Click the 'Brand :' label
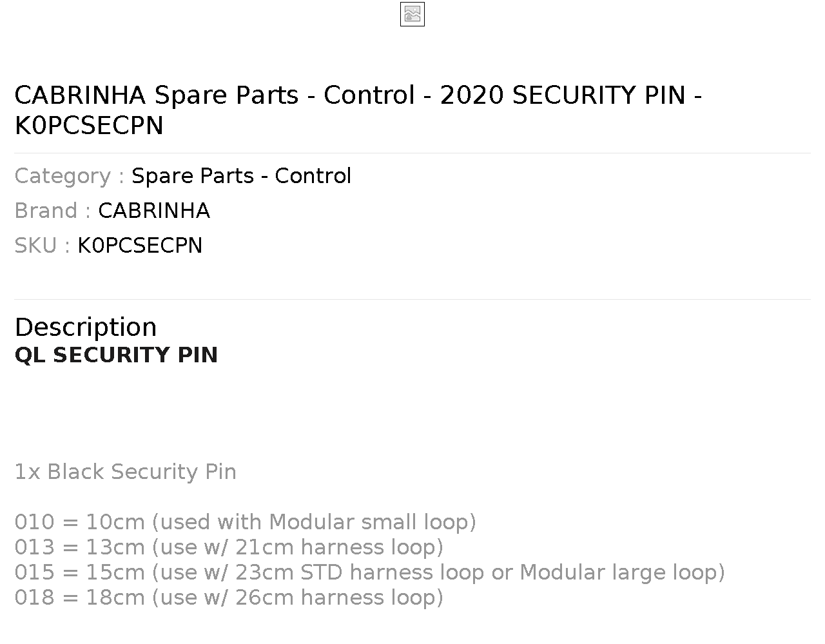Screen dimensions: 825x644 tap(53, 211)
